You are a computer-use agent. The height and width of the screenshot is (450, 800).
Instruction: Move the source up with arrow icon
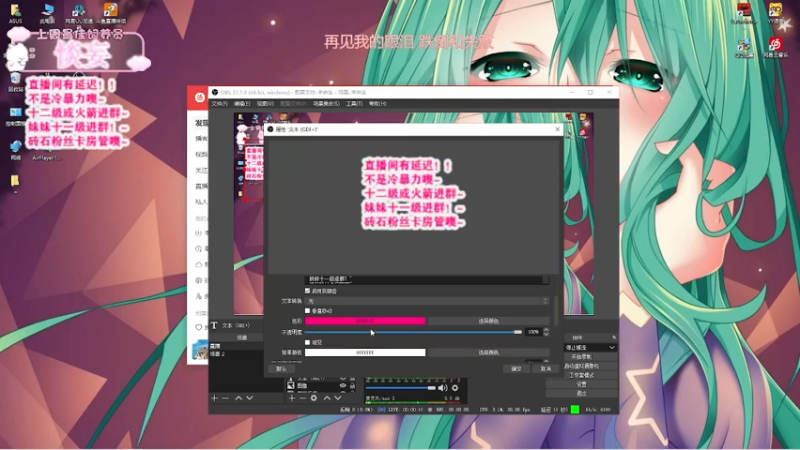point(327,398)
